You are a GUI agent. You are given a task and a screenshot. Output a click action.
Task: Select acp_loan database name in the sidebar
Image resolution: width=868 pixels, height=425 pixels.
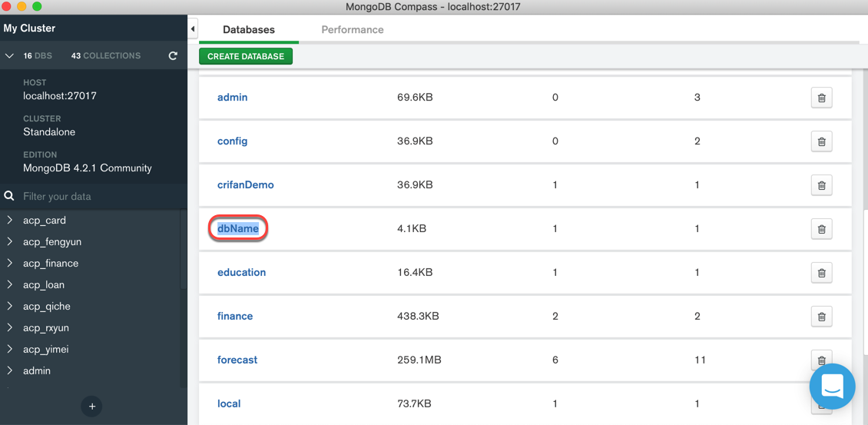(x=44, y=285)
